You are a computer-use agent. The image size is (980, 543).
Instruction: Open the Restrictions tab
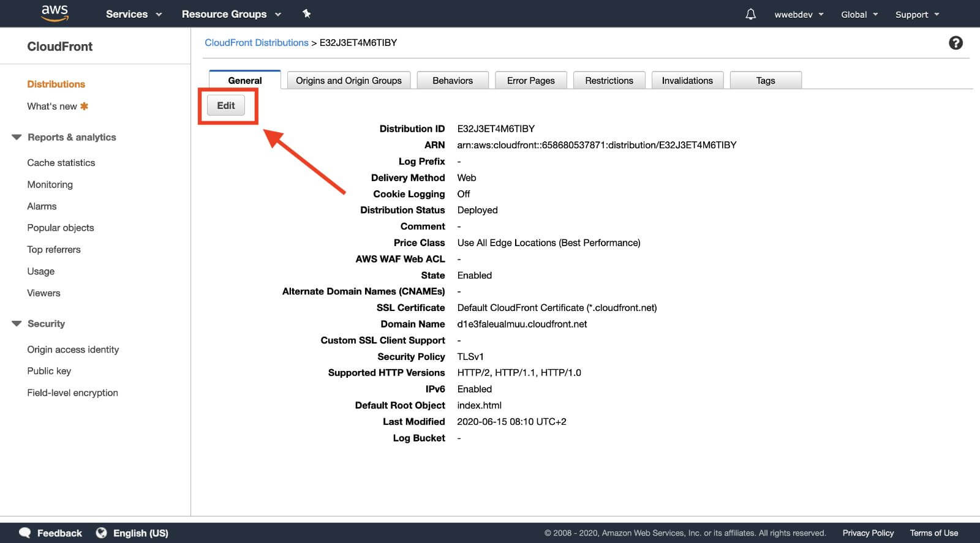[x=609, y=80]
